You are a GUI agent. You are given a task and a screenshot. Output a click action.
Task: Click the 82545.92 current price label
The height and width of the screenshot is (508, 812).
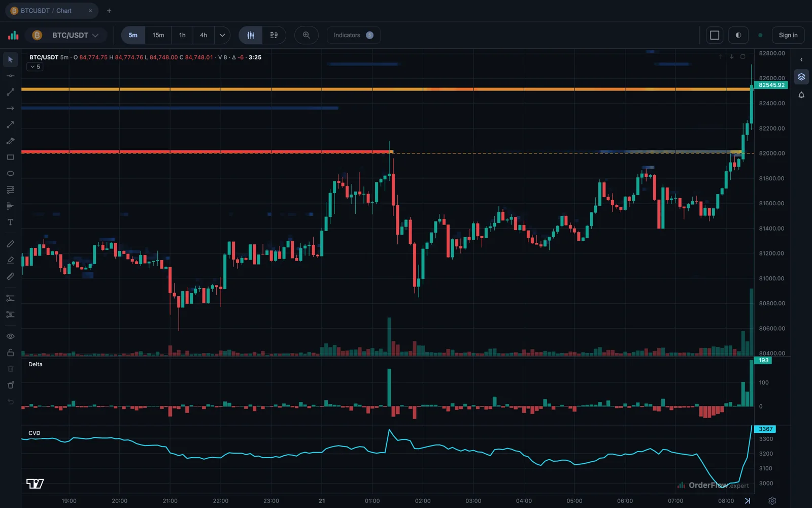click(x=771, y=85)
